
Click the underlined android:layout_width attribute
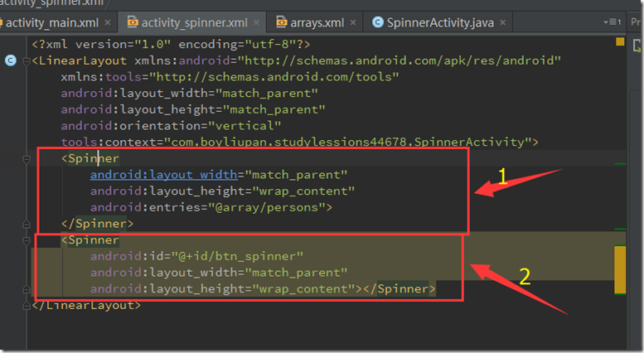click(x=163, y=175)
